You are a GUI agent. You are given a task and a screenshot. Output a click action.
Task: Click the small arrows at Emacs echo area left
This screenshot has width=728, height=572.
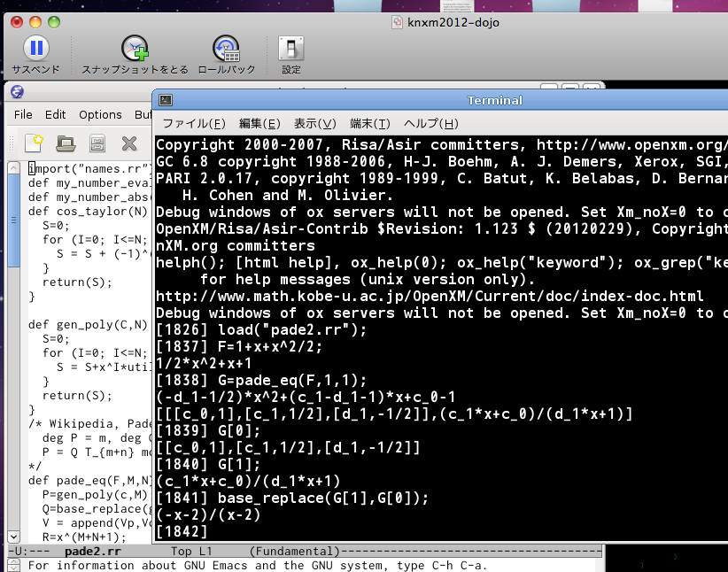(x=14, y=566)
